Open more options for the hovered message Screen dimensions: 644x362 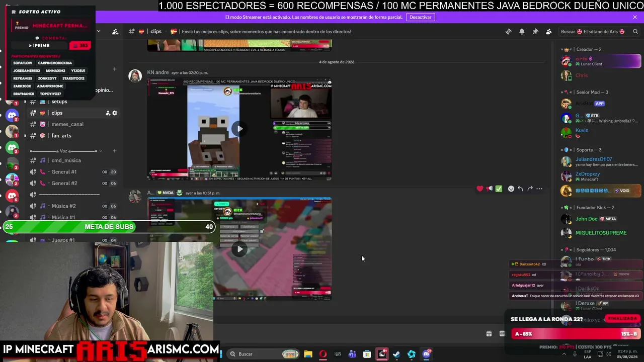coord(539,189)
